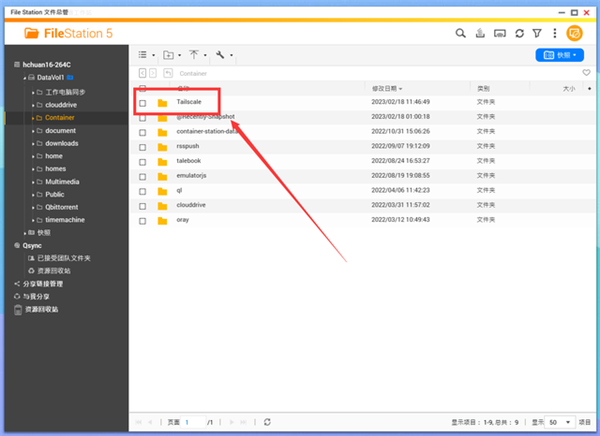This screenshot has width=600, height=436.
Task: Expand the downloads folder in tree
Action: pos(39,143)
